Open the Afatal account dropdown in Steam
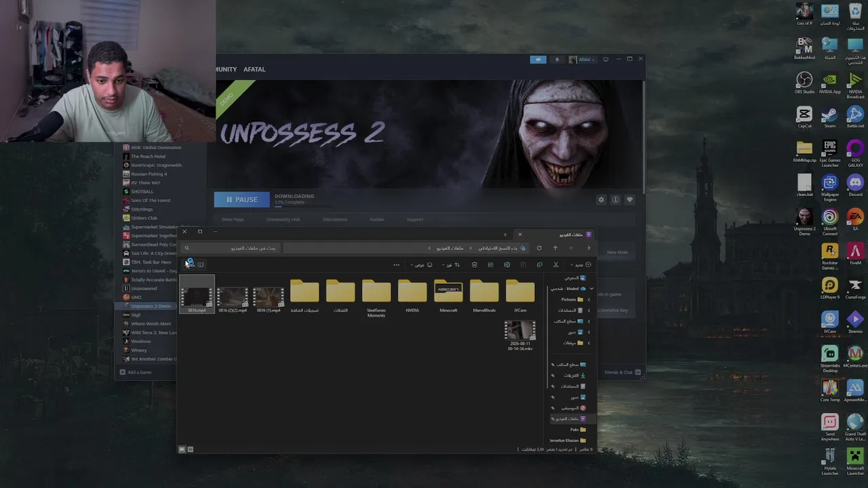868x488 pixels. [582, 60]
